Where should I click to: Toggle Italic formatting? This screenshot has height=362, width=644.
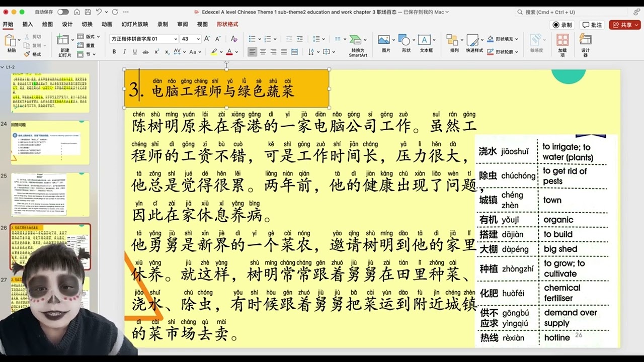point(124,52)
